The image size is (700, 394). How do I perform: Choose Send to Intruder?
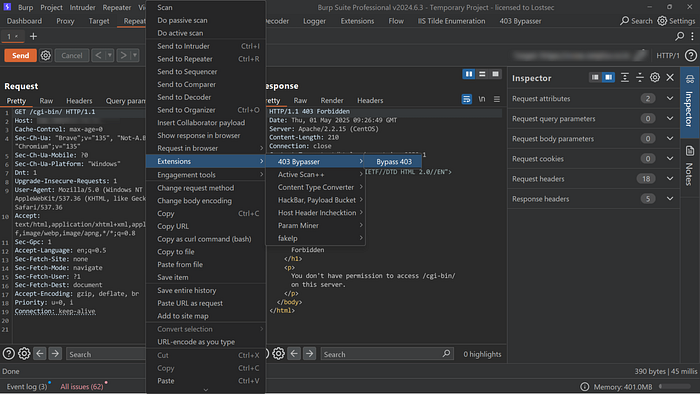coord(205,46)
